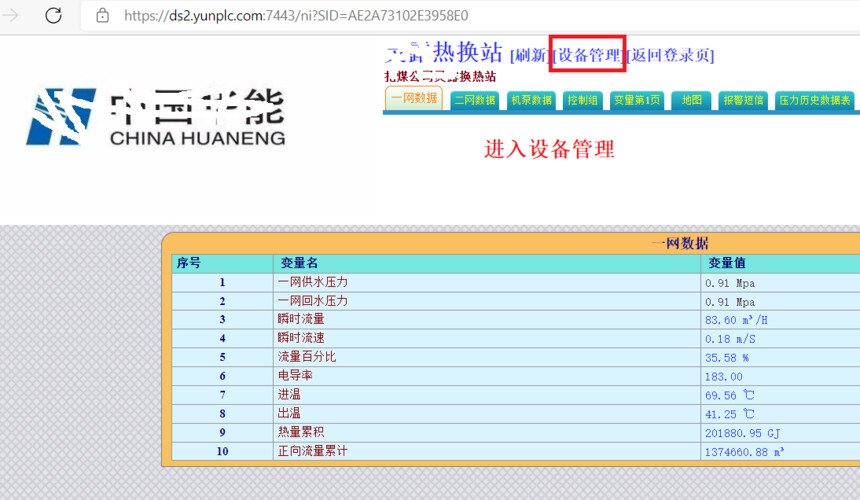Open the 机泵数据 tab
Image resolution: width=860 pixels, height=500 pixels.
pos(531,100)
